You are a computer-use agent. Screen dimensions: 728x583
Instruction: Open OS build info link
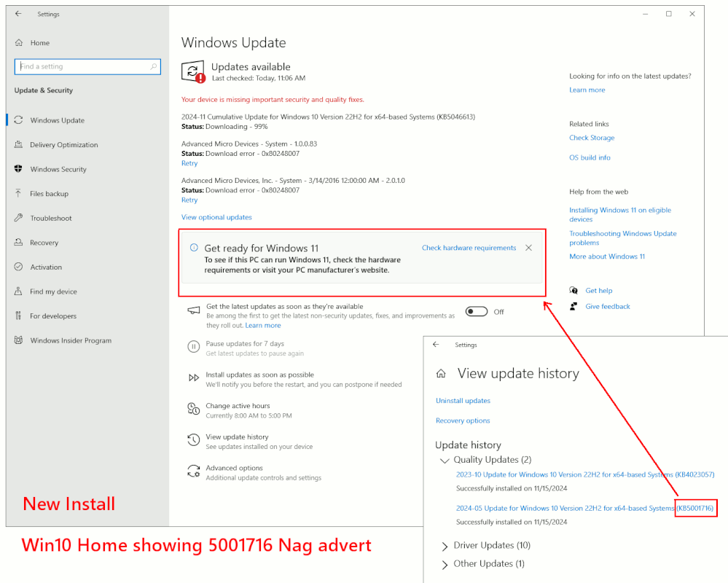pyautogui.click(x=590, y=158)
